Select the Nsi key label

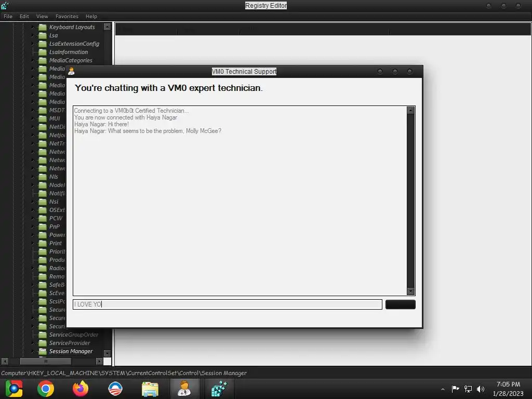tap(54, 202)
